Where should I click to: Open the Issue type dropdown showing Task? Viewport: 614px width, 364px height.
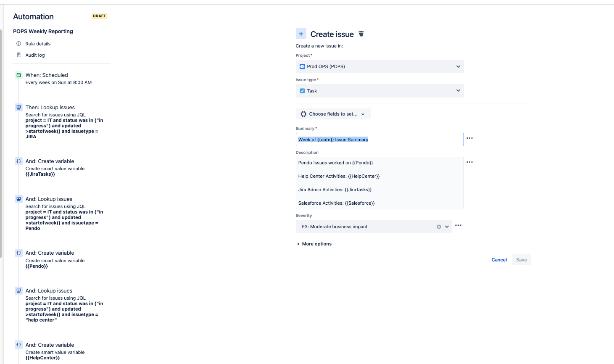[380, 91]
